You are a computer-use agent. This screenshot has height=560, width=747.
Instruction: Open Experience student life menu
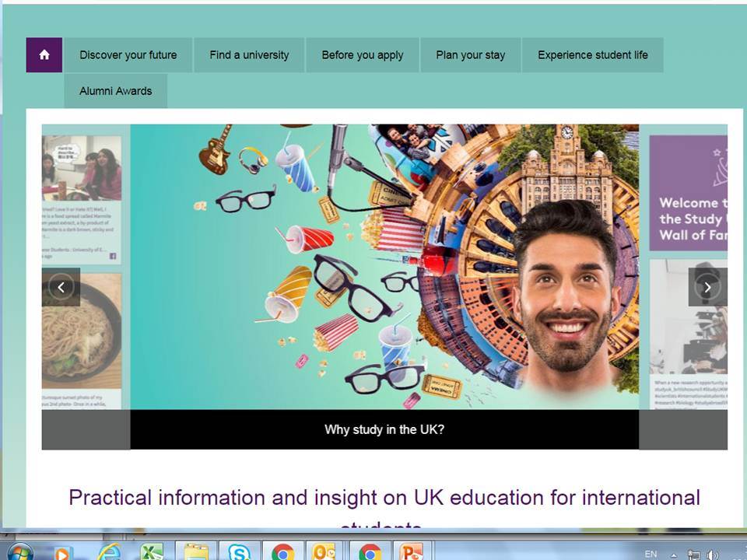pos(593,54)
